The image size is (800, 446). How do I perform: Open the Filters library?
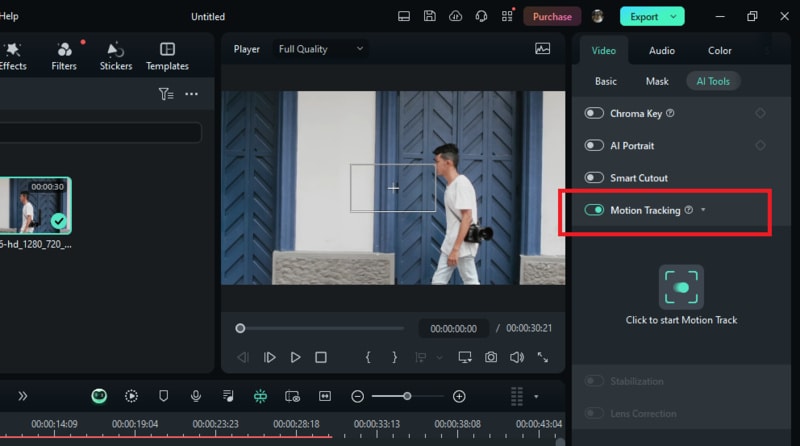(64, 56)
